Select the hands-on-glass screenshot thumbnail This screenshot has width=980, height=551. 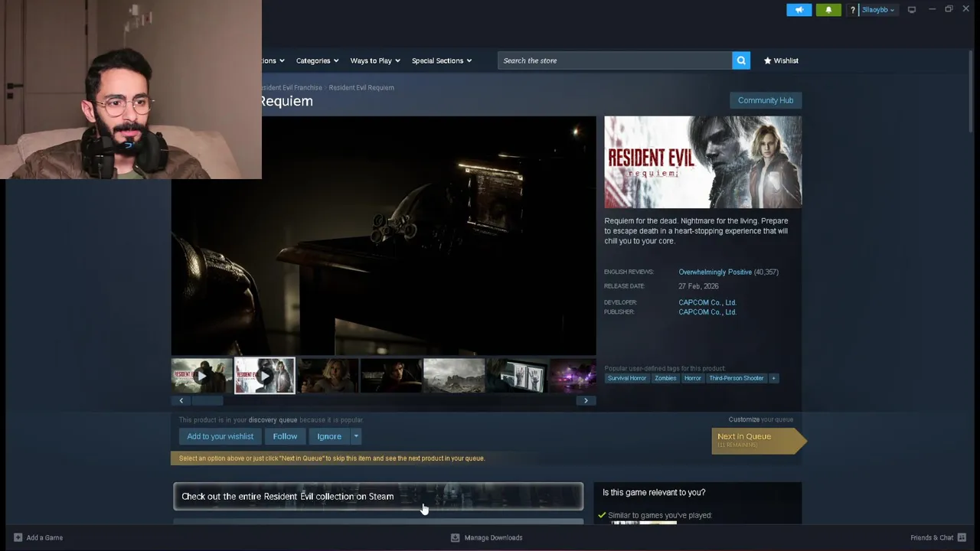click(517, 376)
